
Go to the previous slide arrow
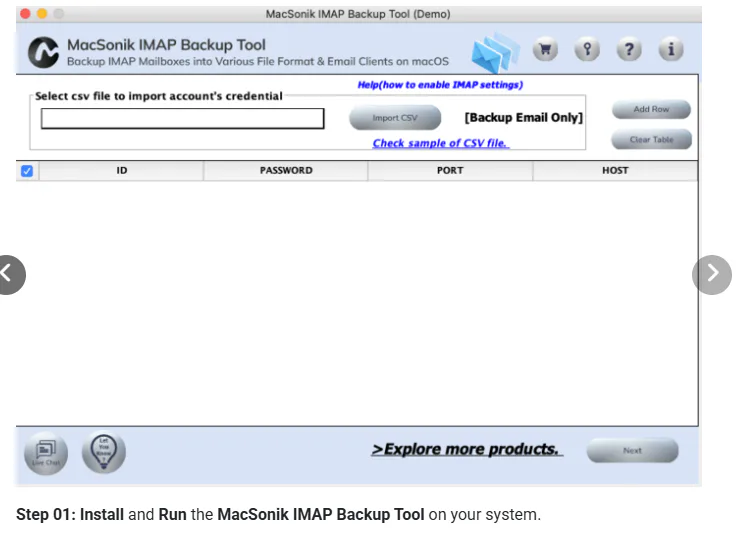coord(9,275)
